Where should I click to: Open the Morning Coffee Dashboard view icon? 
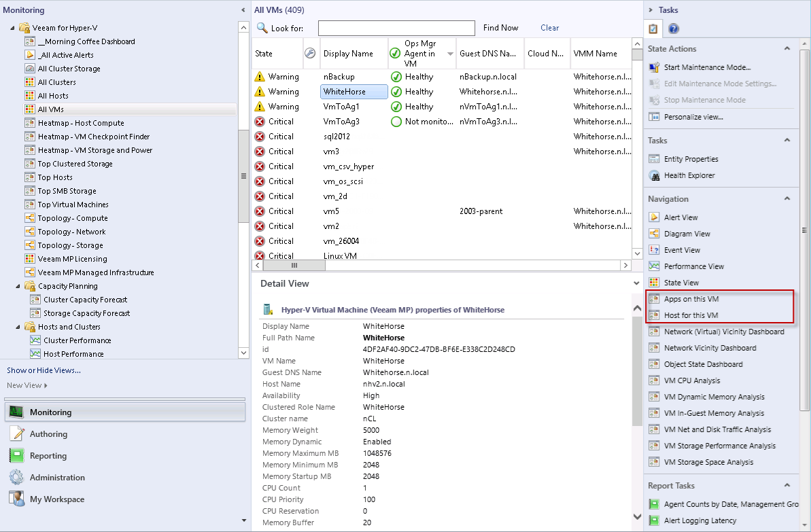(30, 41)
